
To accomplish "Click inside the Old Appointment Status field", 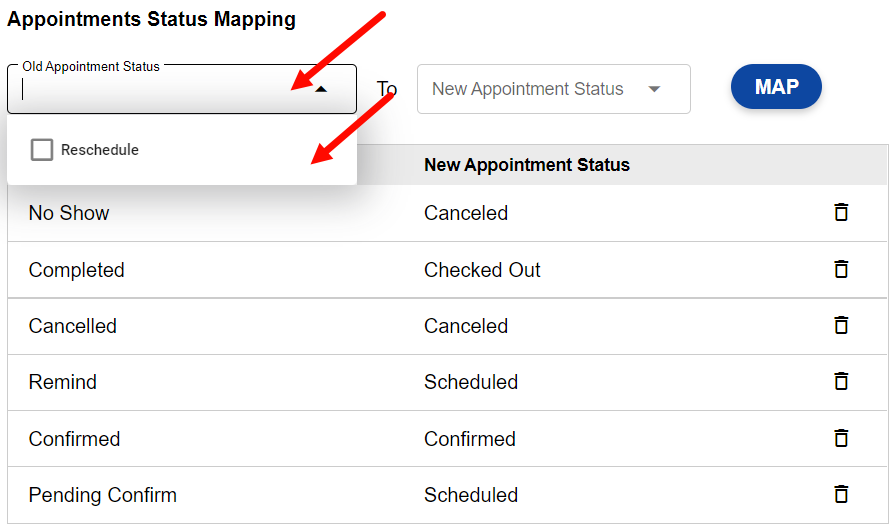I will coord(150,89).
